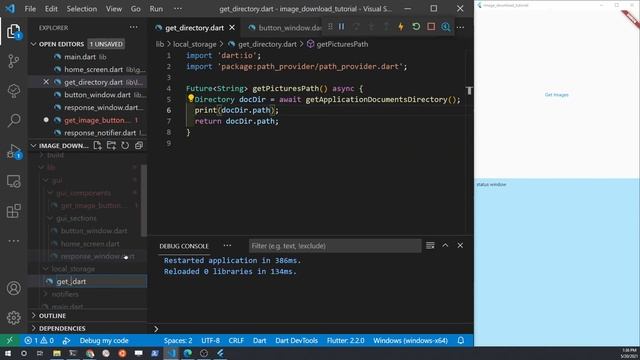Open the Remote Explorer view
This screenshot has width=640, height=360.
[13, 181]
